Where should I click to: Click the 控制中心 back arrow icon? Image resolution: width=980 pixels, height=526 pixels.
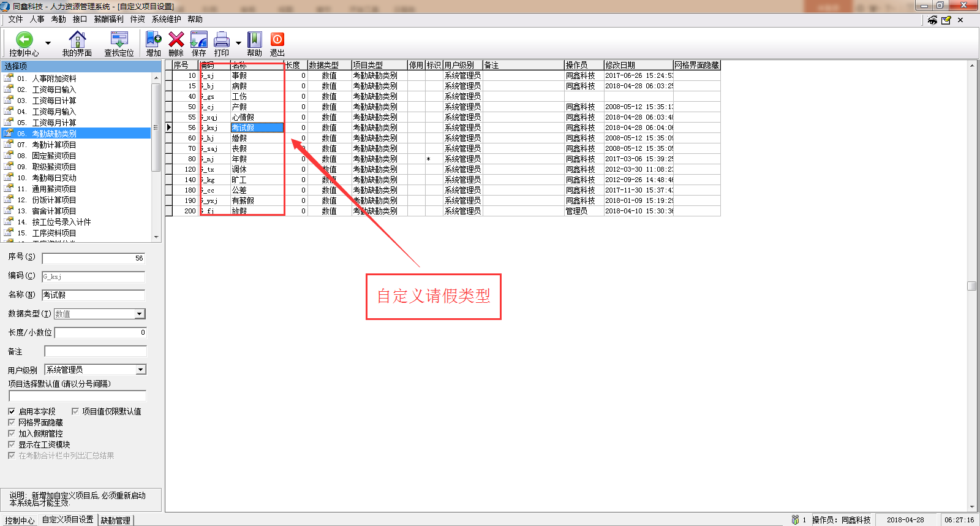(x=24, y=40)
